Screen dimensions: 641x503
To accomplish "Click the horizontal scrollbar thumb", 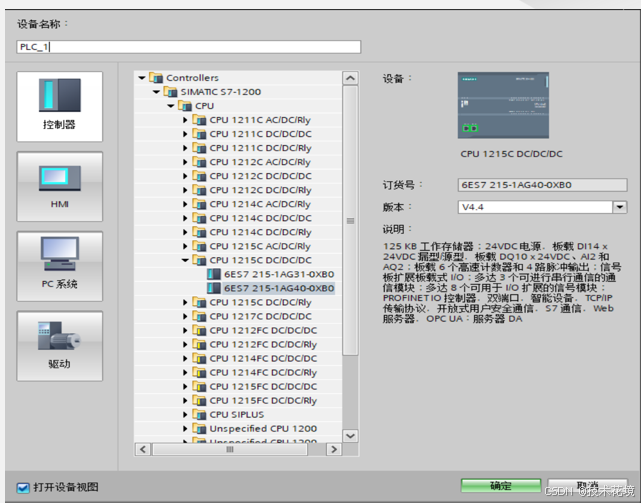I will coord(230,449).
